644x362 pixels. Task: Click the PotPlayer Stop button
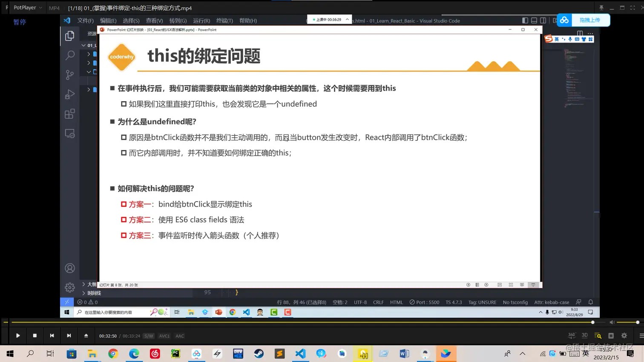pos(35,336)
